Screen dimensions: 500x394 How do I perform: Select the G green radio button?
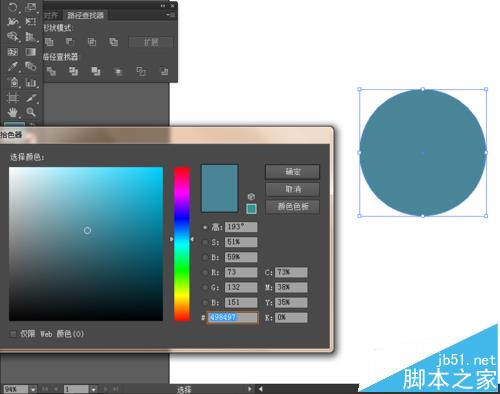[x=205, y=287]
